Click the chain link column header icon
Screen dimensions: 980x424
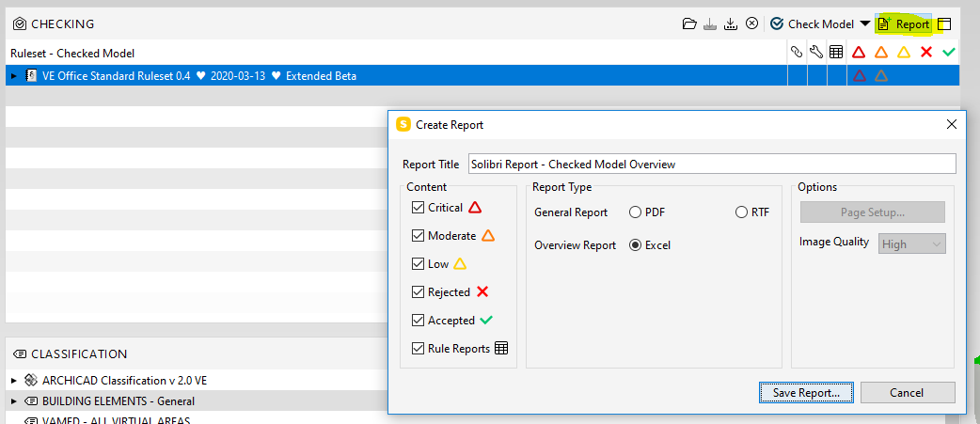click(797, 53)
